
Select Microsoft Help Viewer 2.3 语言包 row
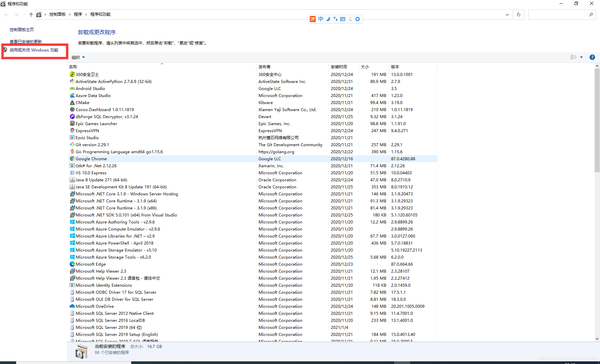click(253, 278)
